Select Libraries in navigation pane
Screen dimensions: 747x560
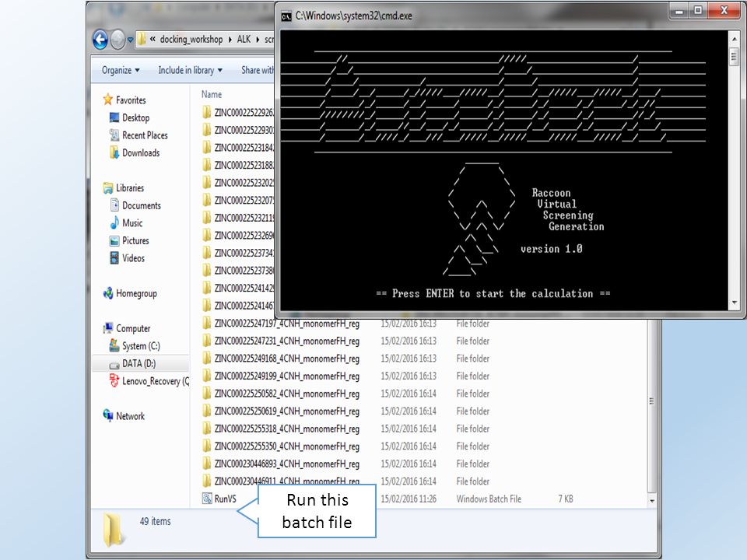click(130, 188)
